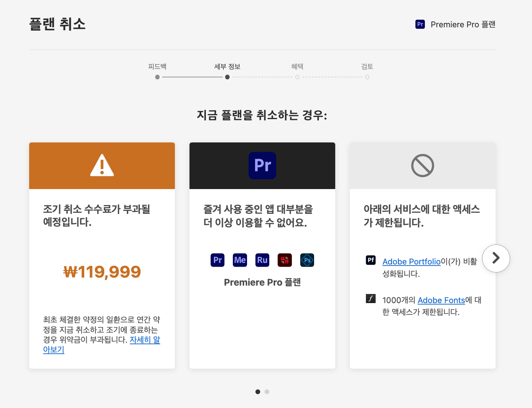
Task: Open the Adobe Fonts link
Action: pos(441,300)
